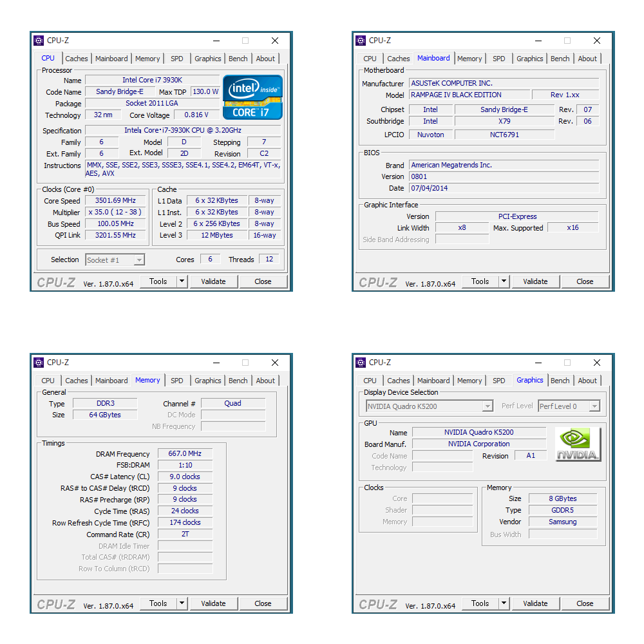
Task: Open Tools dropdown arrow in the Processor window
Action: click(182, 281)
